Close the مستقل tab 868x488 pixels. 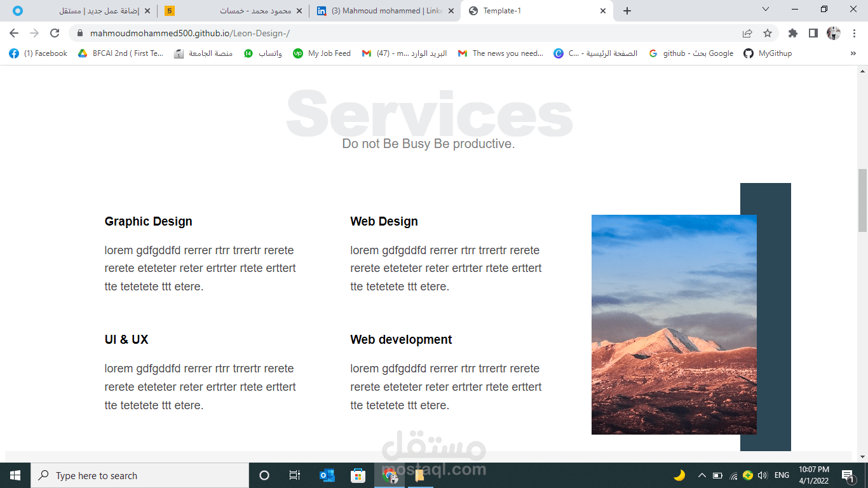(147, 11)
